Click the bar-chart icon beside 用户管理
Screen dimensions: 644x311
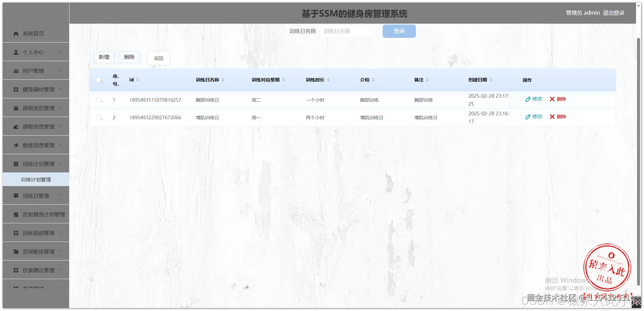point(15,70)
